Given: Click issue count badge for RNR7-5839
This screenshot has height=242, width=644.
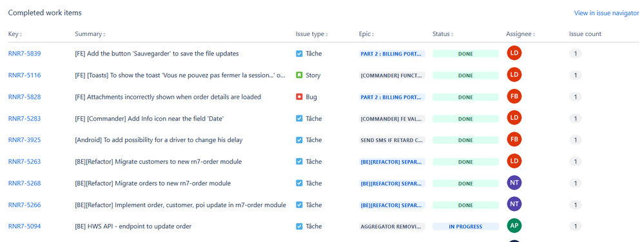Looking at the screenshot, I should 576,54.
